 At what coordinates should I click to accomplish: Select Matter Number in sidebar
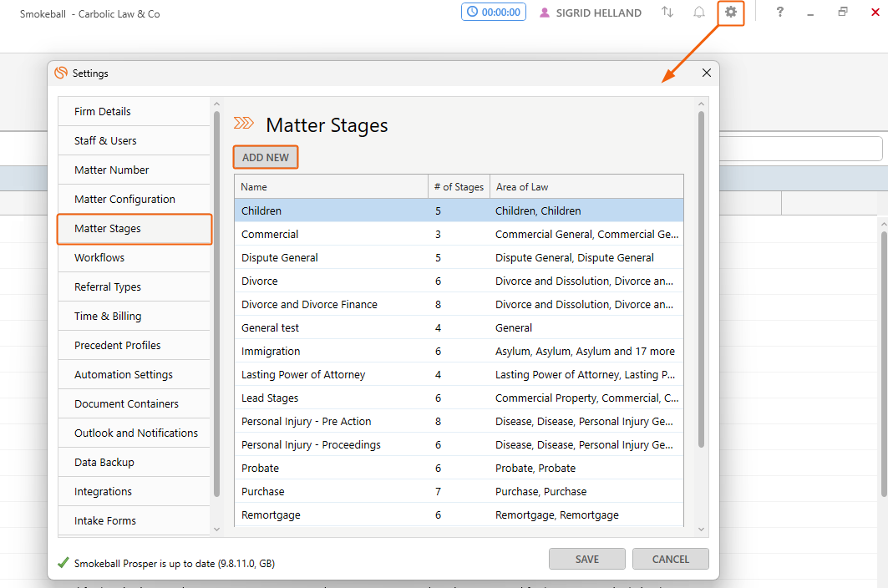tap(134, 170)
